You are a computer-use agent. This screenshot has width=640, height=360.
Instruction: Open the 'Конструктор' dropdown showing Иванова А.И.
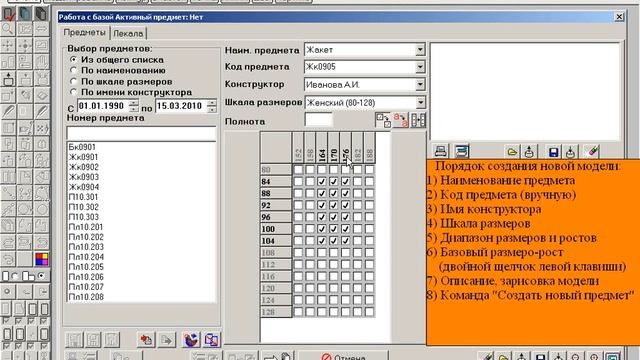(x=420, y=84)
